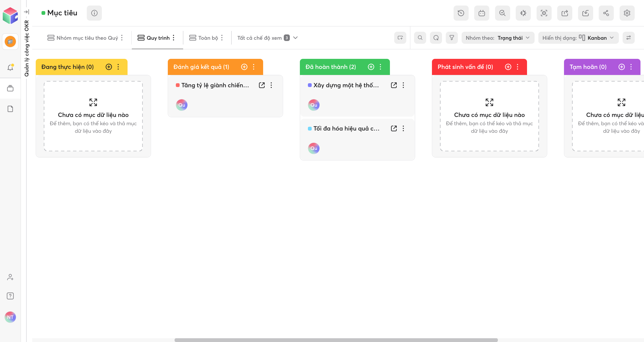Screen dimensions: 644x342
Task: Open view settings sliders icon
Action: 628,38
